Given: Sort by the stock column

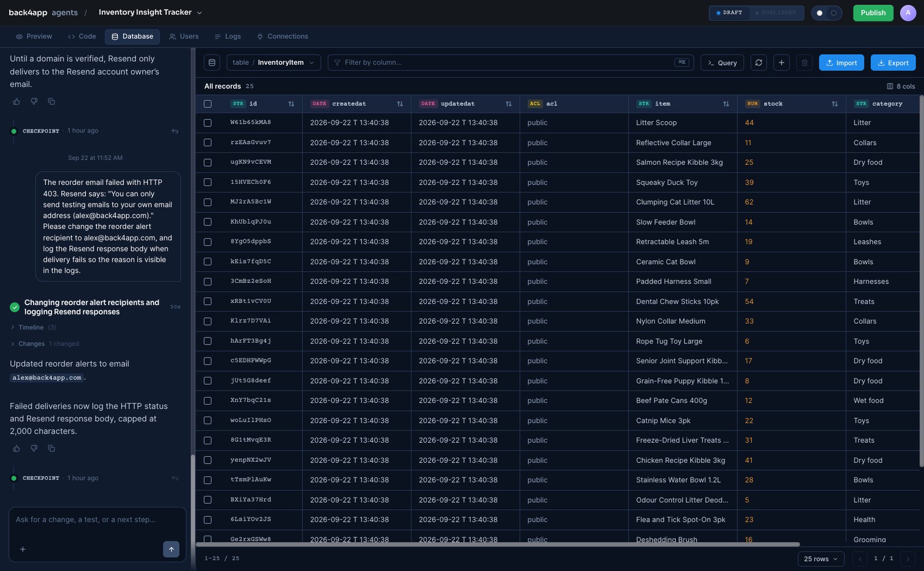Looking at the screenshot, I should coord(834,104).
